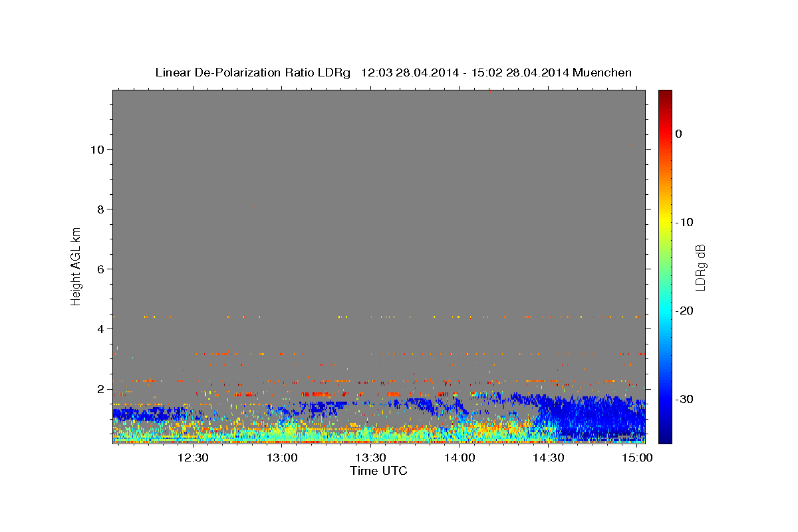Click the 13:30 time tick label
This screenshot has width=798, height=532.
[x=370, y=458]
